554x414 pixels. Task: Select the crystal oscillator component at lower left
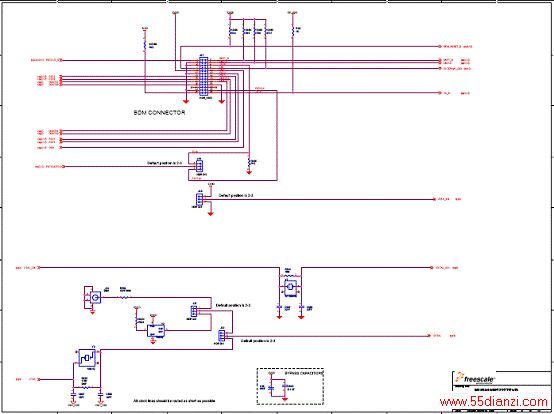87,358
